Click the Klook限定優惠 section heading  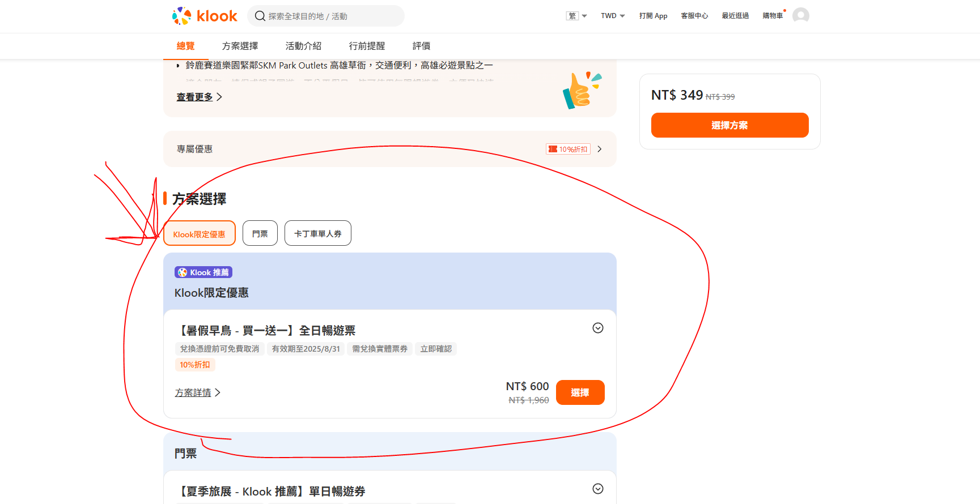click(x=211, y=293)
